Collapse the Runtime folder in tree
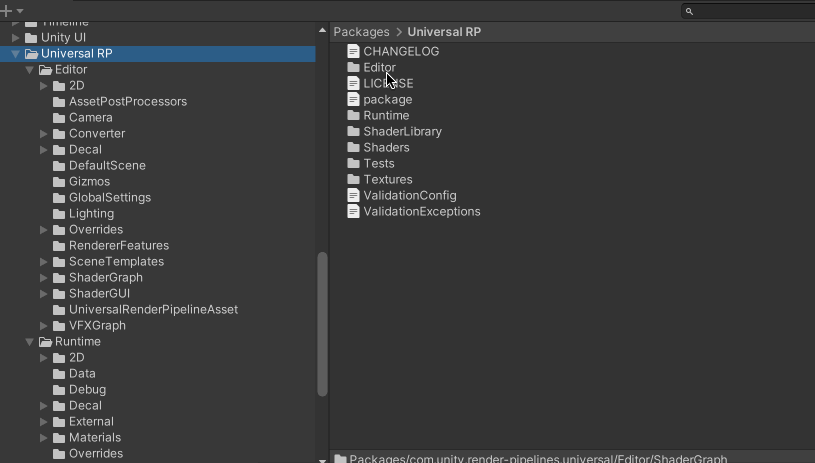Viewport: 815px width, 463px height. [x=30, y=342]
